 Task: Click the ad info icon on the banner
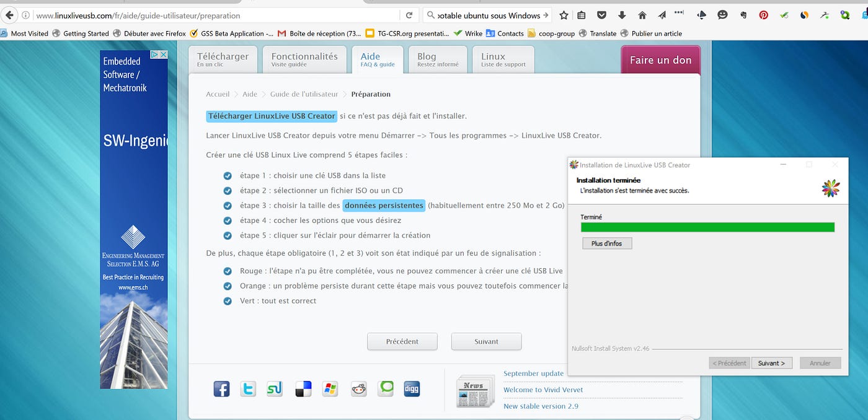click(156, 55)
